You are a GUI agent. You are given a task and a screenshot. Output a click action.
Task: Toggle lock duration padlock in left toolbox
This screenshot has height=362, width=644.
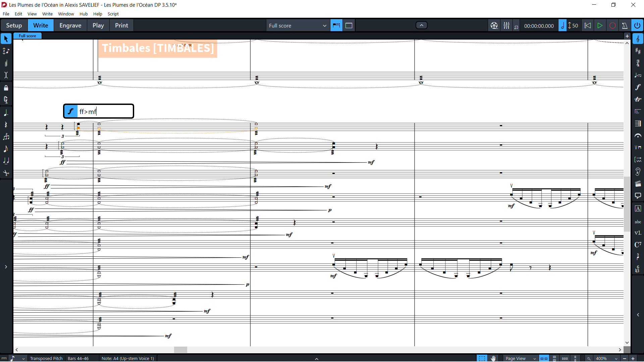coord(6,88)
